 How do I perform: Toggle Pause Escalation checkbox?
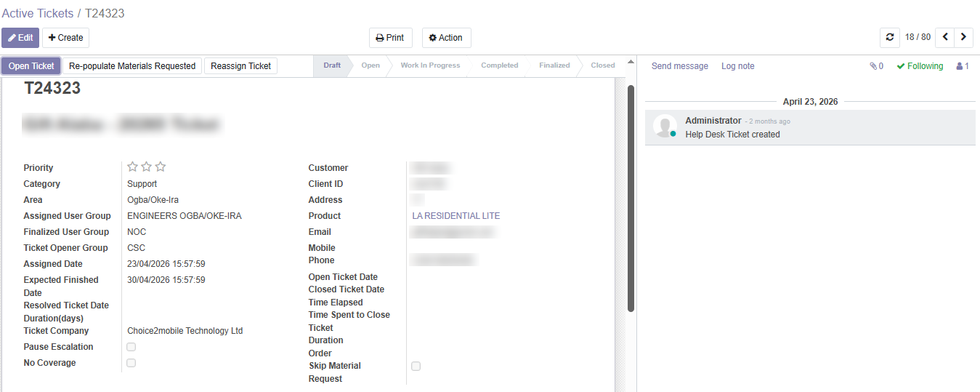click(131, 347)
